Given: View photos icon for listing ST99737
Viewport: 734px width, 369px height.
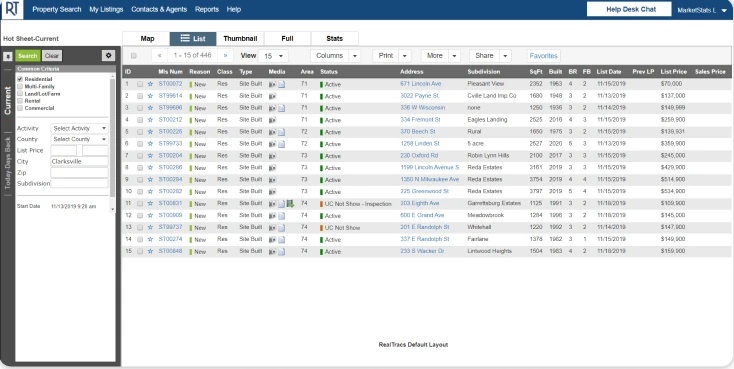Looking at the screenshot, I should coord(272,227).
